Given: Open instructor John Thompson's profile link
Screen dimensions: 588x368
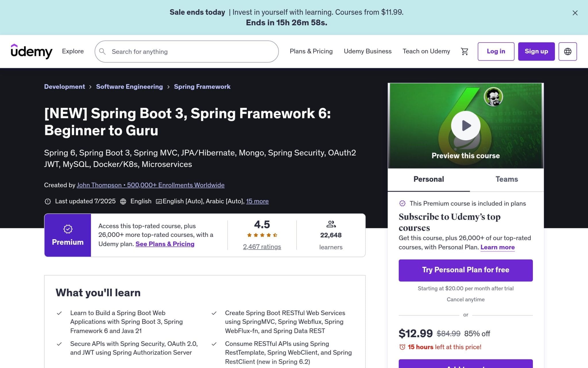Looking at the screenshot, I should click(x=151, y=185).
